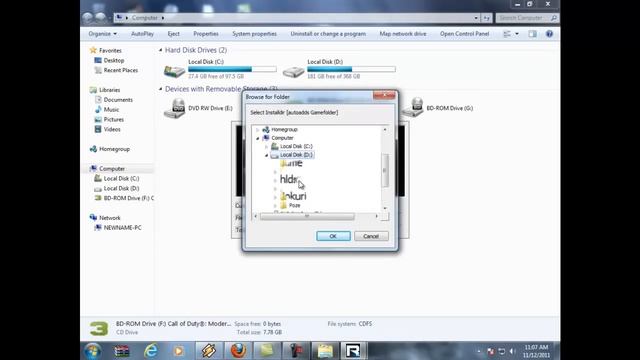Select the BD-ROM Drive (G:) icon
Image resolution: width=640 pixels, height=360 pixels.
click(x=413, y=108)
